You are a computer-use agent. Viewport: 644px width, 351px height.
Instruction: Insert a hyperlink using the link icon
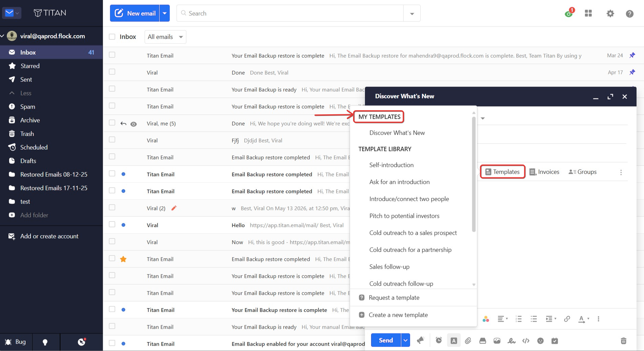coord(567,319)
